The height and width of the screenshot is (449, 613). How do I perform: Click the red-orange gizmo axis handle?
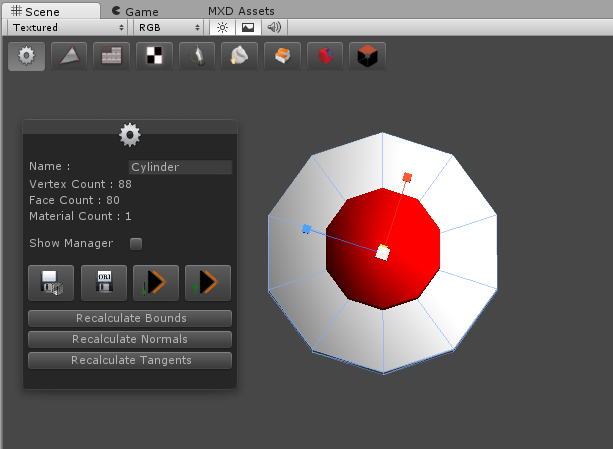407,177
